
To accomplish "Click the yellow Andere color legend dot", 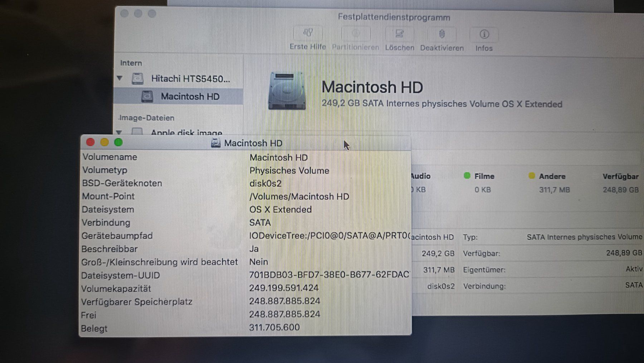I will point(532,176).
